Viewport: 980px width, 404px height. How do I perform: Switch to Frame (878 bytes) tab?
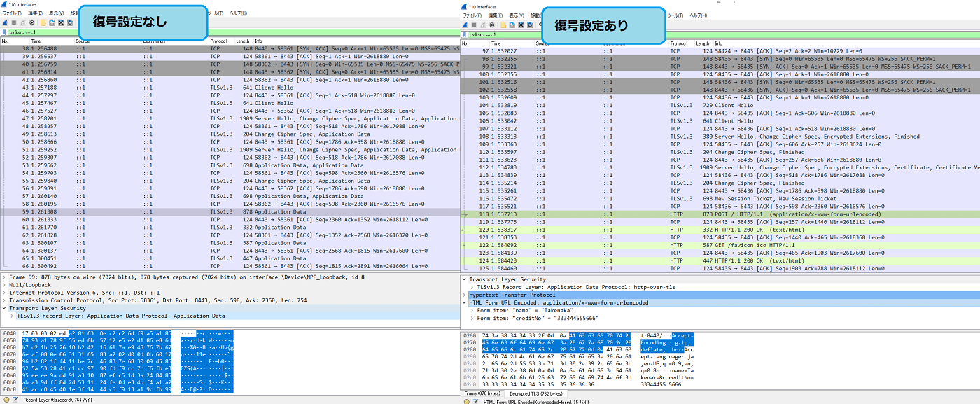[x=483, y=393]
